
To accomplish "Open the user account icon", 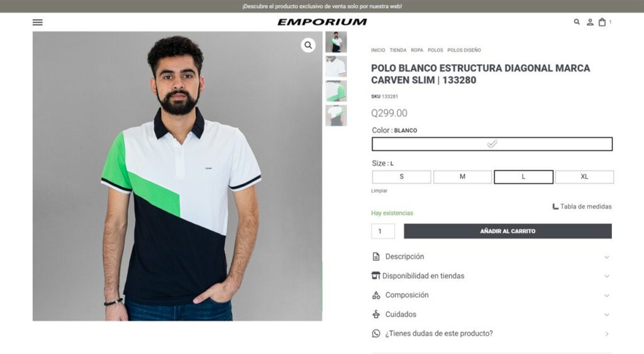I will coord(590,22).
